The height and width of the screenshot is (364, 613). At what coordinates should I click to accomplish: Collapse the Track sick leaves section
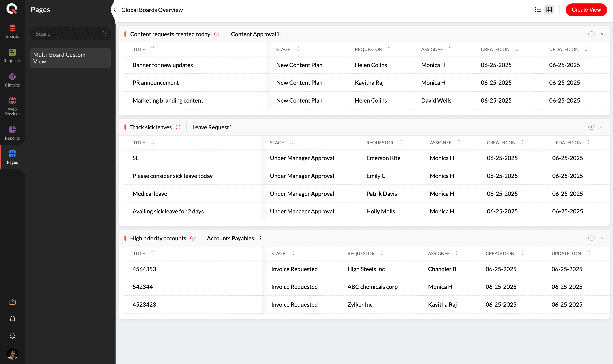(601, 127)
